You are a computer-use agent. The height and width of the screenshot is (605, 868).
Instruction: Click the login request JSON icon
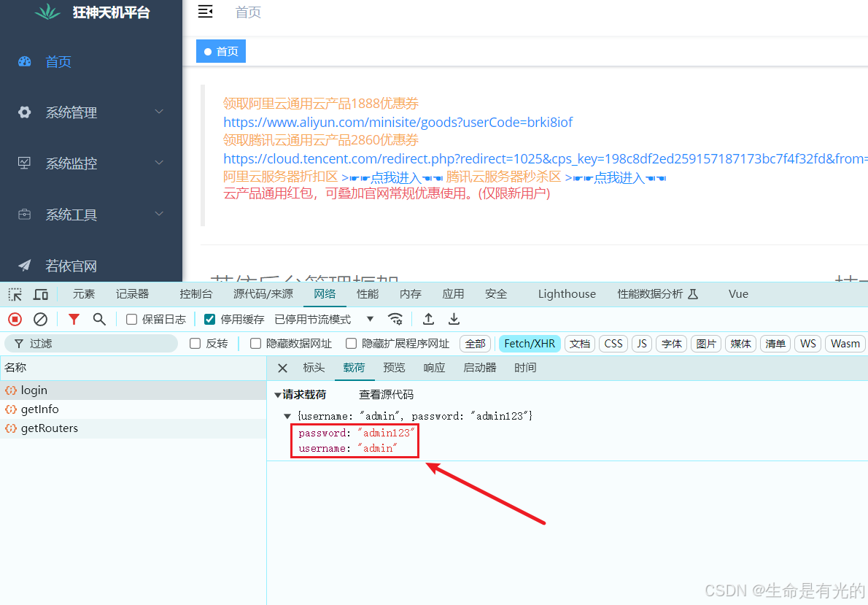[10, 390]
